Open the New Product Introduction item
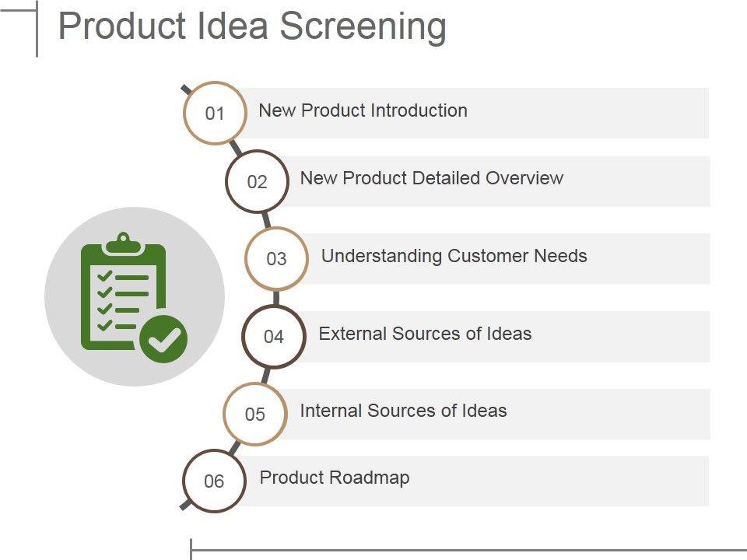 (363, 110)
